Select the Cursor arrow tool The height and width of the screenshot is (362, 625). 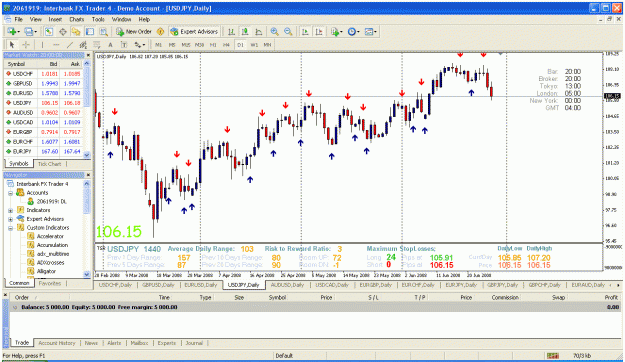click(12, 45)
